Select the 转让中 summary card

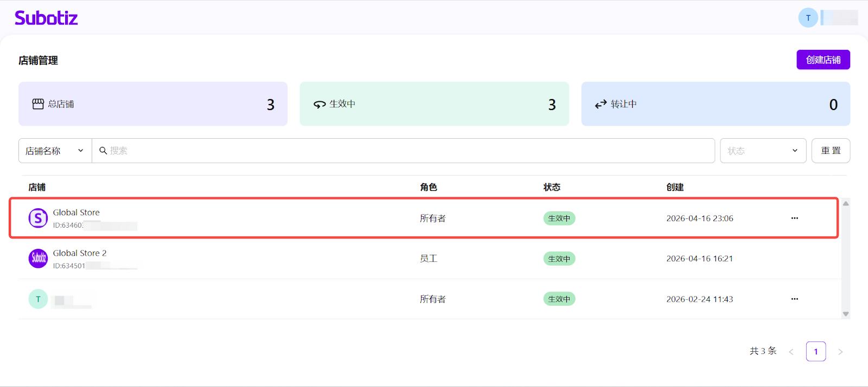(715, 104)
